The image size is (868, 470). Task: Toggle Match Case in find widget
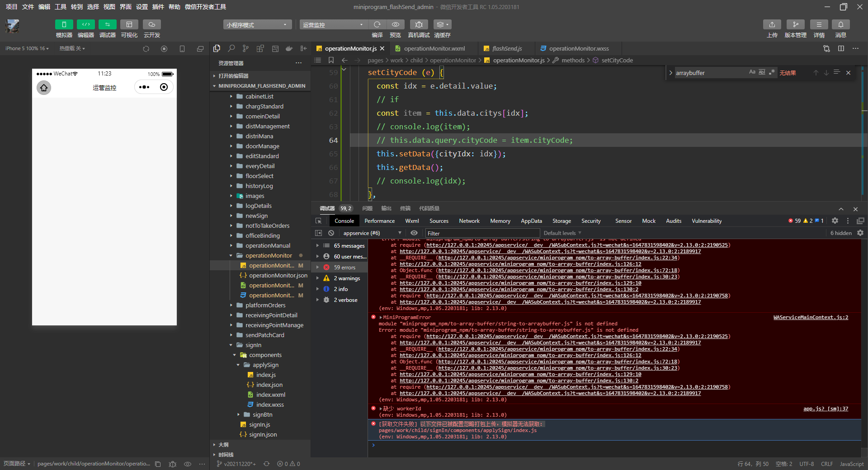pos(752,72)
